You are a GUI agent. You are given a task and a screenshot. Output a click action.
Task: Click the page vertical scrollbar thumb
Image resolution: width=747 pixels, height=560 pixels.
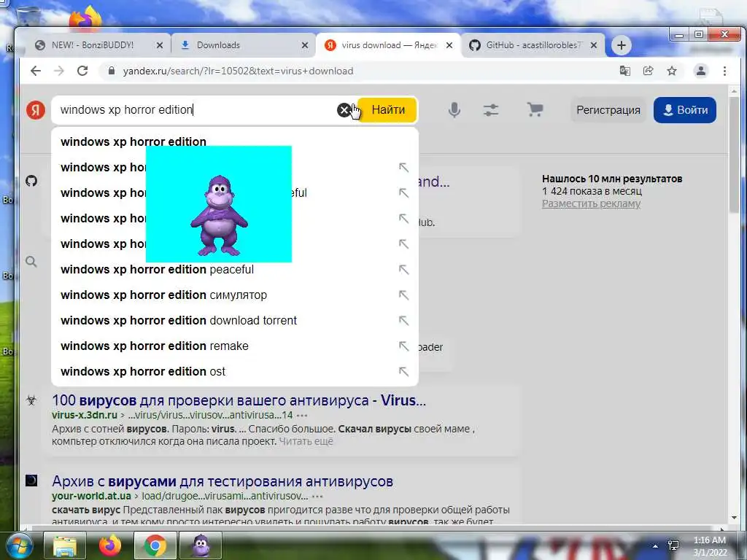[x=734, y=155]
